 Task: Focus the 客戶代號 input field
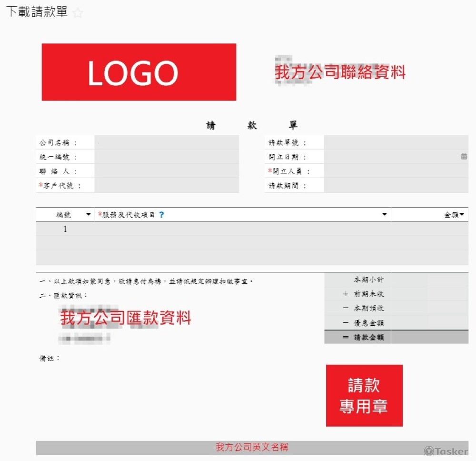point(167,186)
